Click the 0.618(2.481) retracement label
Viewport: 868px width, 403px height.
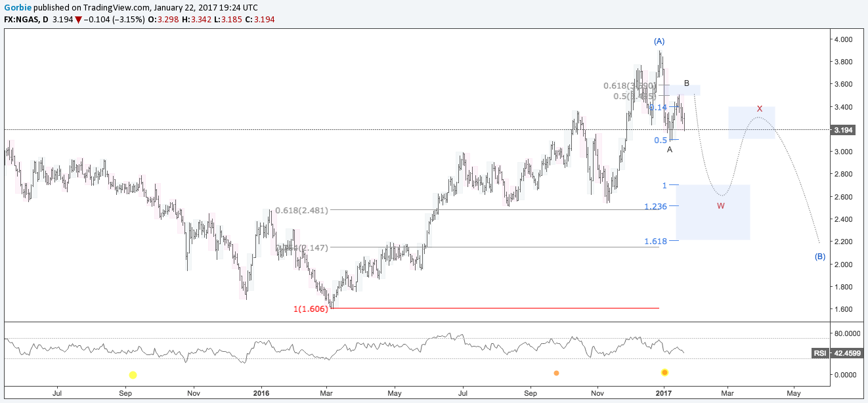[x=301, y=210]
